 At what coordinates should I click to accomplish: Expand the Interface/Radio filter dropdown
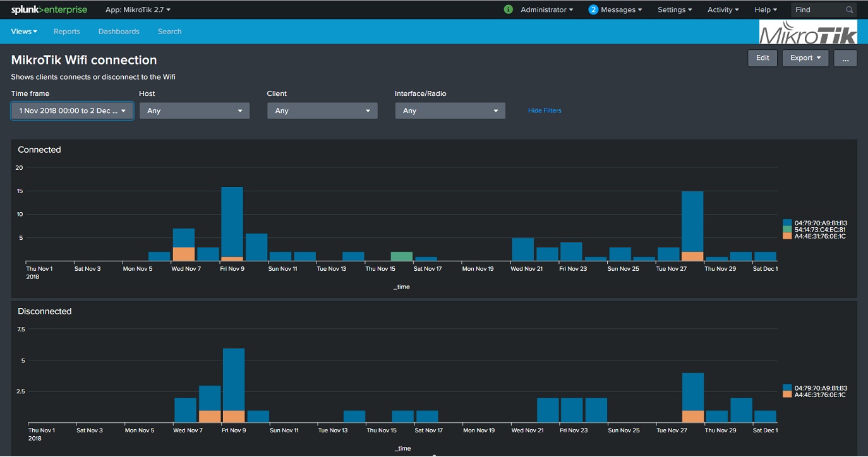click(x=450, y=110)
